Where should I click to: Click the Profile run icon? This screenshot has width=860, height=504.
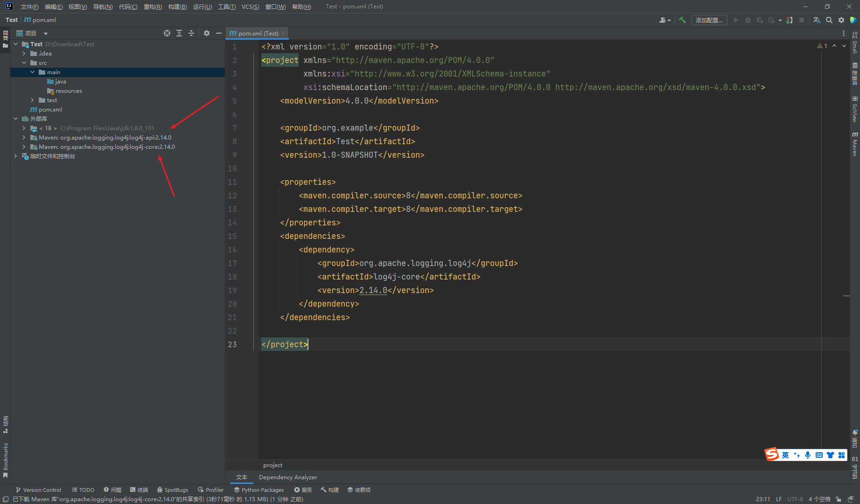(x=771, y=20)
